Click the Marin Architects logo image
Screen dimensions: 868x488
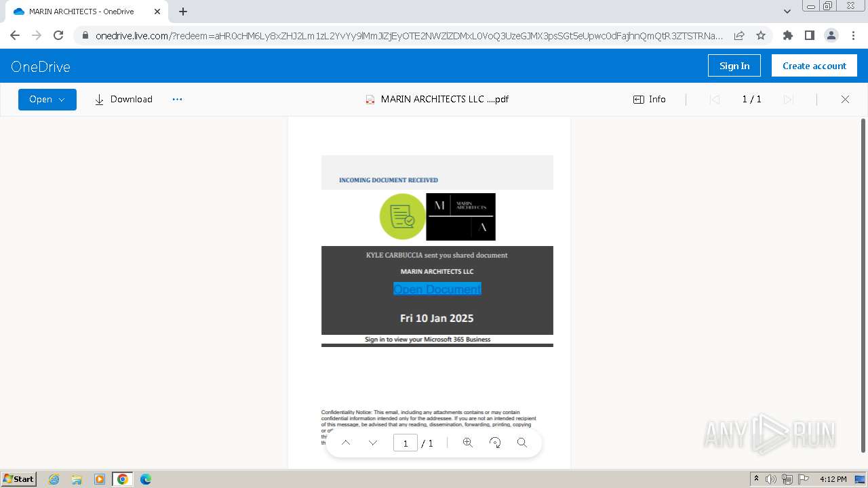pos(460,217)
